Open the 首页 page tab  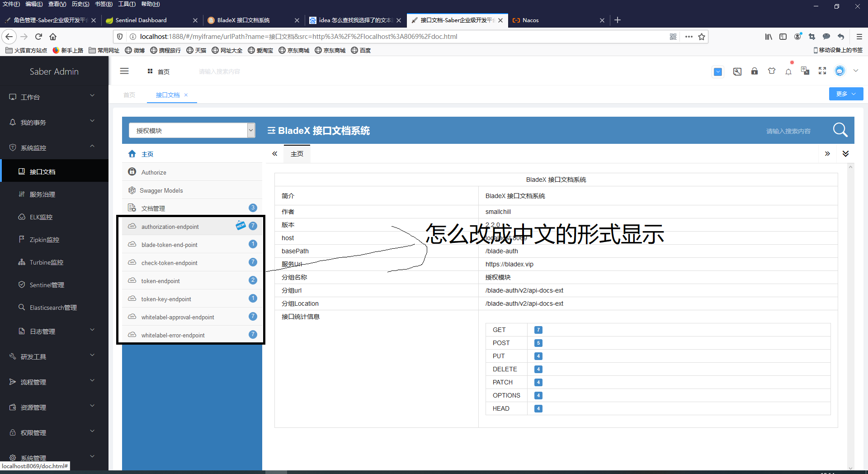coord(129,95)
